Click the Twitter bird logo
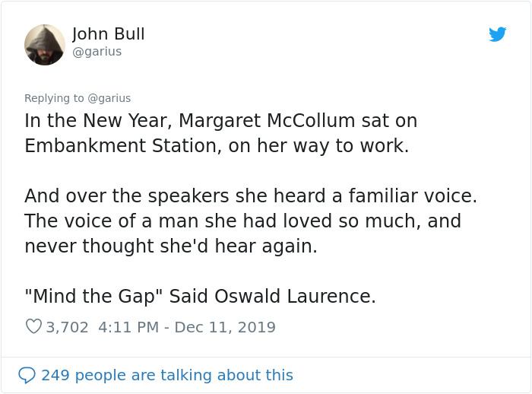 click(497, 34)
